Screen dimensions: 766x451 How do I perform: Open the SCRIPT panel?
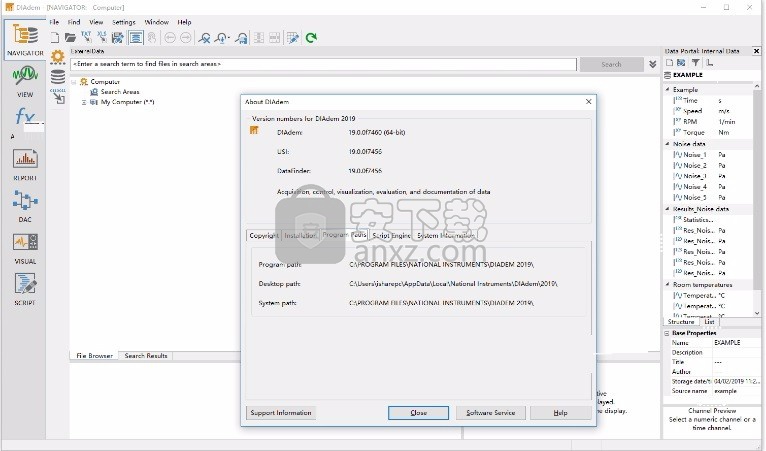click(25, 289)
